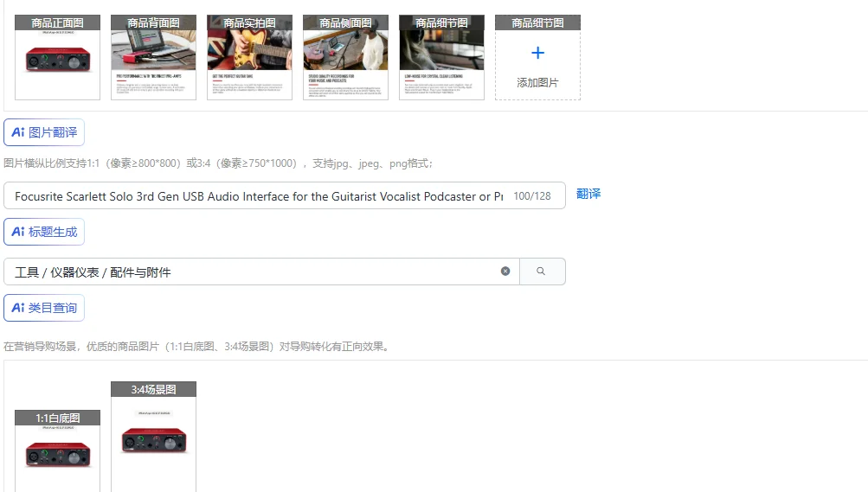Click the 翻译 link beside title
Viewport: 868px width, 492px height.
click(x=588, y=194)
